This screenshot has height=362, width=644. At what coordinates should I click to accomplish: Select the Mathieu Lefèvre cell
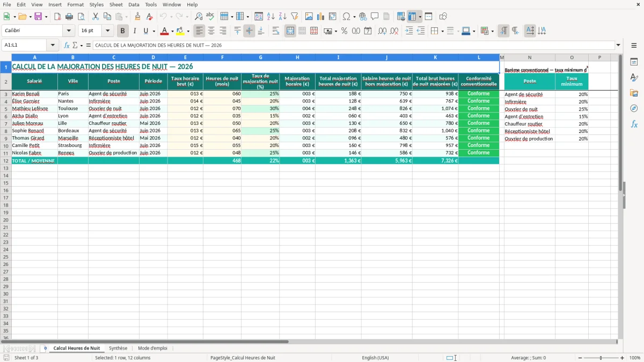[34, 108]
